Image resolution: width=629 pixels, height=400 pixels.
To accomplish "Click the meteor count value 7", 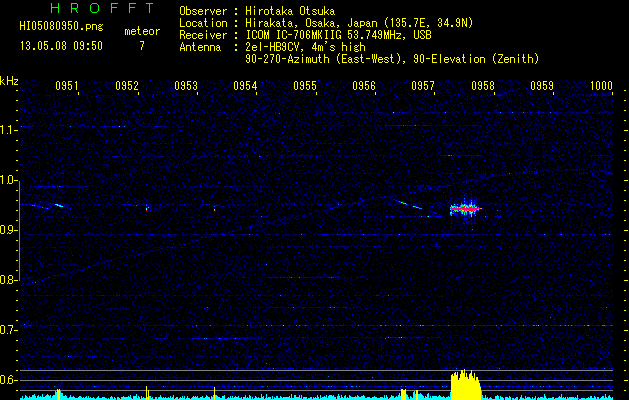I will (x=142, y=46).
